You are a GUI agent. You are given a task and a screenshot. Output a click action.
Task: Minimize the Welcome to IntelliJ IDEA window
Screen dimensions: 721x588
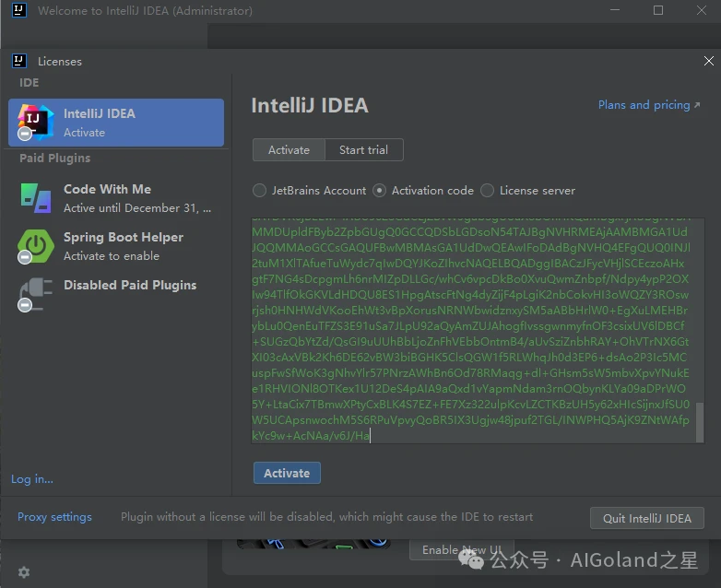(615, 10)
